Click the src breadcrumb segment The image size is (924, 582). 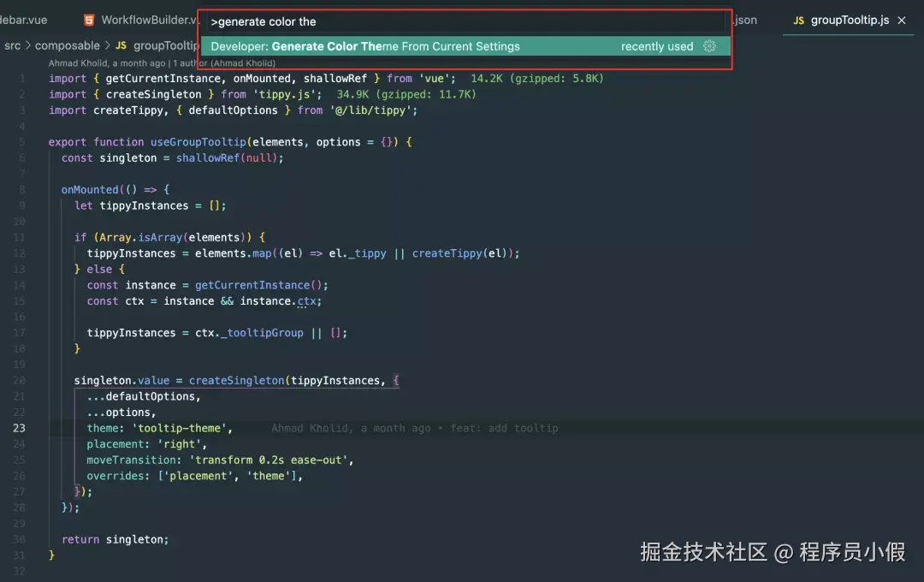tap(12, 45)
